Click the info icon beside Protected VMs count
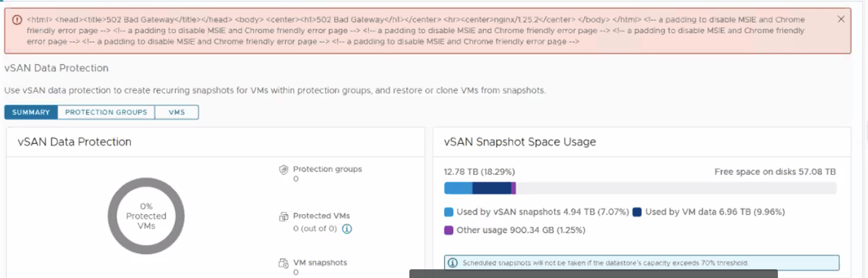 coord(347,228)
